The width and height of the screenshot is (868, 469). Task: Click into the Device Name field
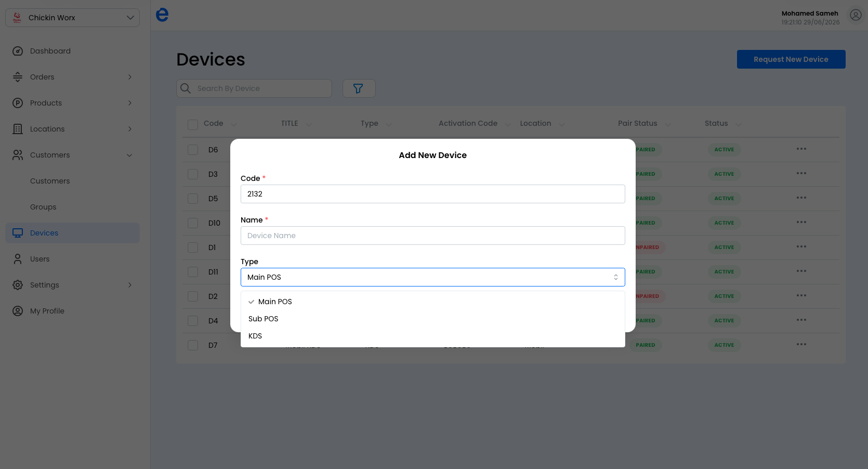pyautogui.click(x=432, y=236)
